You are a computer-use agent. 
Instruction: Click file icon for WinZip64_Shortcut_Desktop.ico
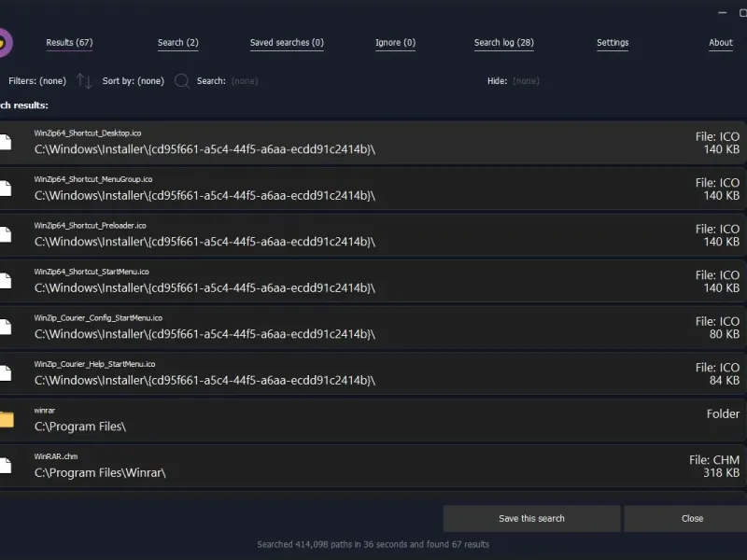pos(6,143)
